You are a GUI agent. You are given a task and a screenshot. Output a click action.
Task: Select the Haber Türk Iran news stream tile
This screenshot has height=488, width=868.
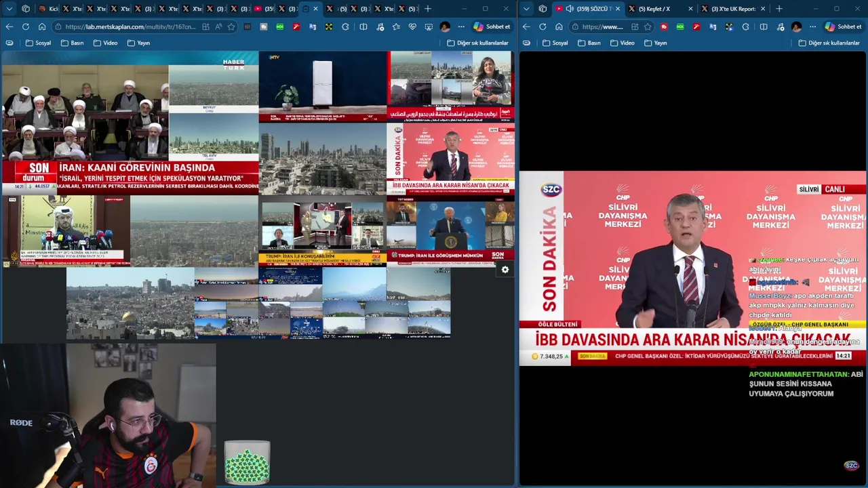(130, 123)
